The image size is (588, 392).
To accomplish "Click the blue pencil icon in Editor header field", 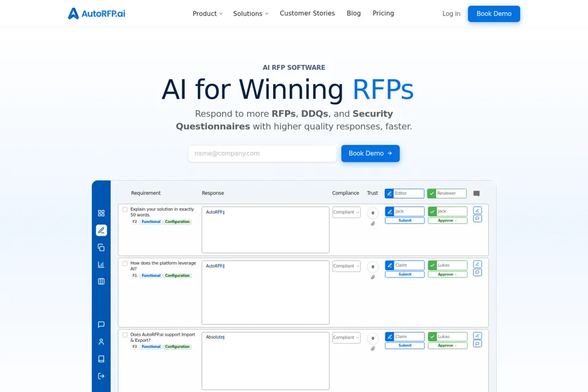I will point(390,194).
